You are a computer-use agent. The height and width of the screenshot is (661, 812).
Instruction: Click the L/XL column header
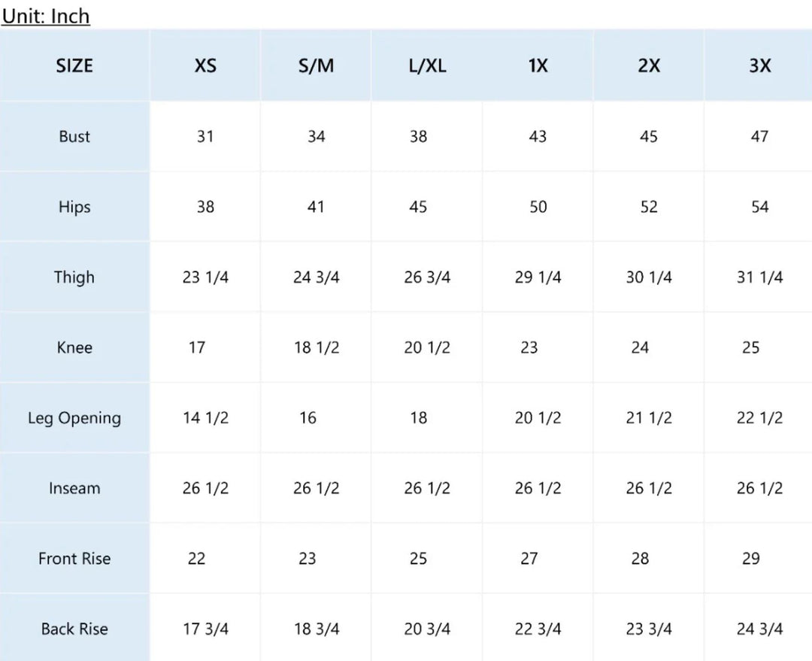[x=427, y=65]
